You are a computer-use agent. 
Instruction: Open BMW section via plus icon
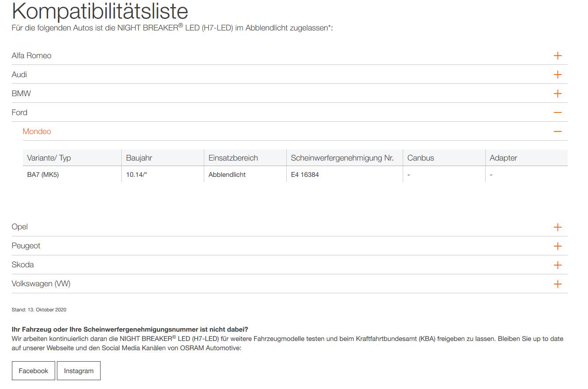pyautogui.click(x=558, y=94)
